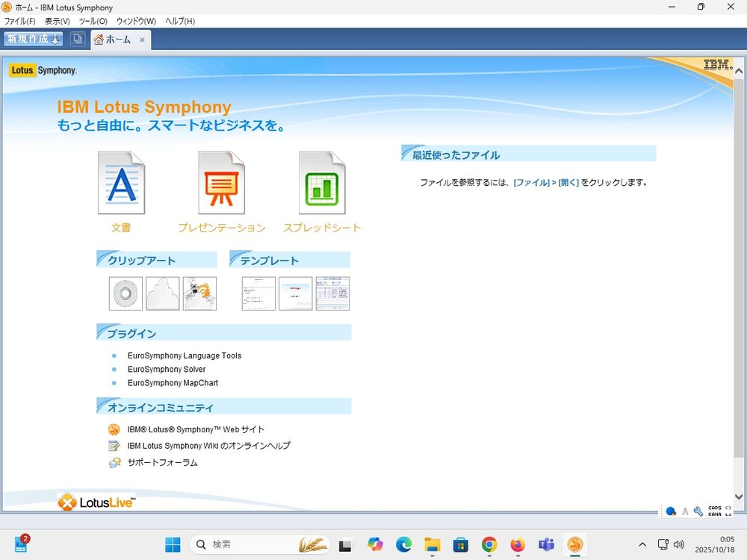Open the ツール(O) menu
The width and height of the screenshot is (747, 560).
(93, 21)
